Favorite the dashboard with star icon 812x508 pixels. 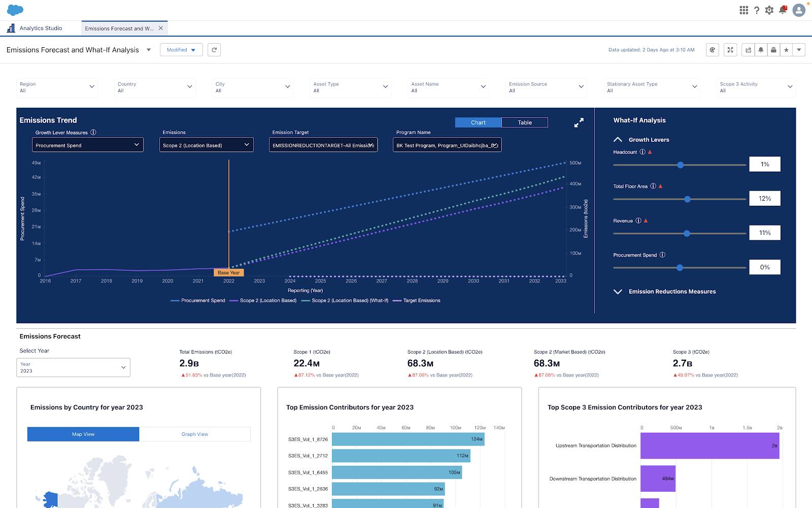[x=786, y=50]
